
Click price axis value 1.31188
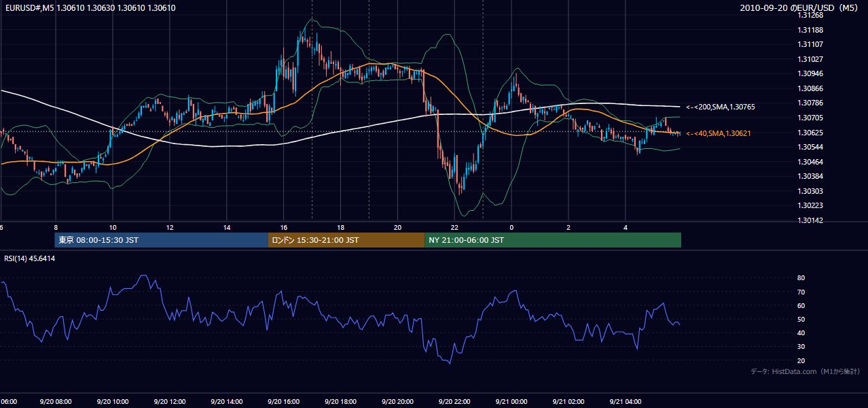click(811, 30)
